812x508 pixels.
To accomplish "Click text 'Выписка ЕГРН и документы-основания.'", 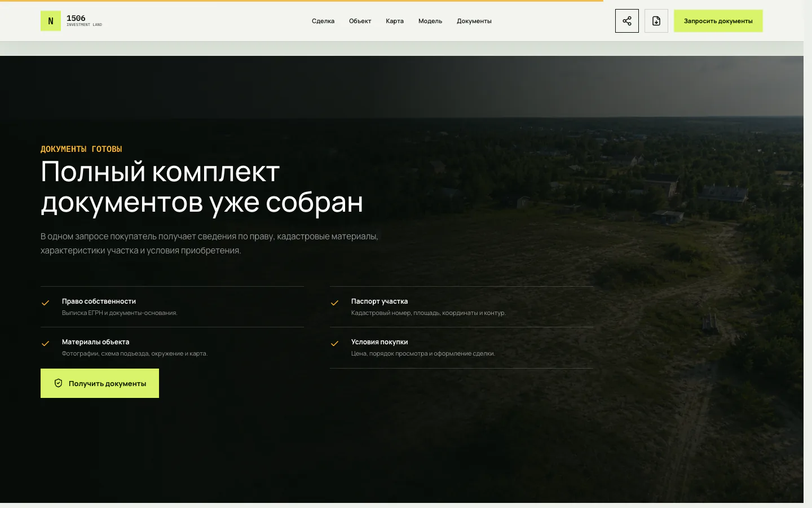I will click(x=120, y=313).
